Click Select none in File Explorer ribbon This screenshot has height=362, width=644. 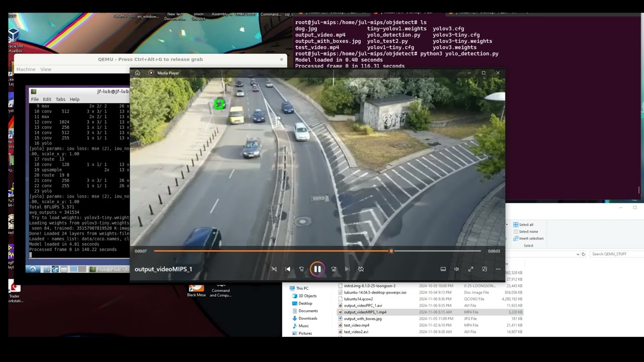[x=525, y=232]
